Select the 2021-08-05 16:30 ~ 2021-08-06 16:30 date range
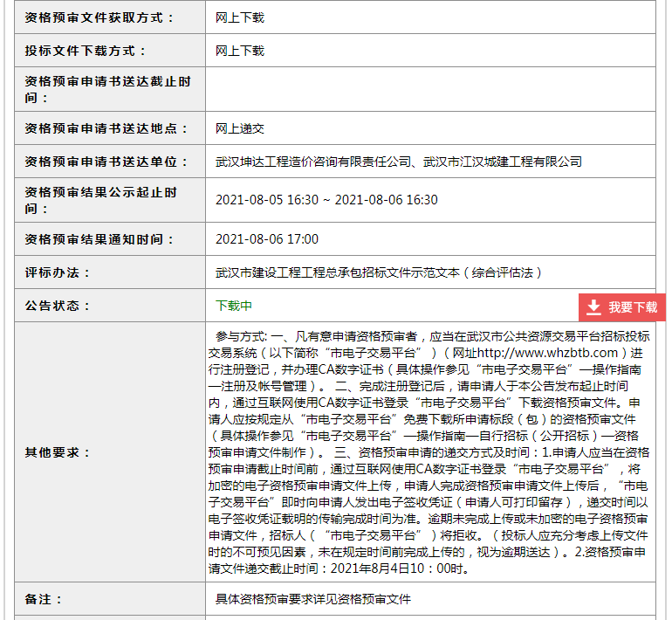672x620 pixels. [x=326, y=200]
